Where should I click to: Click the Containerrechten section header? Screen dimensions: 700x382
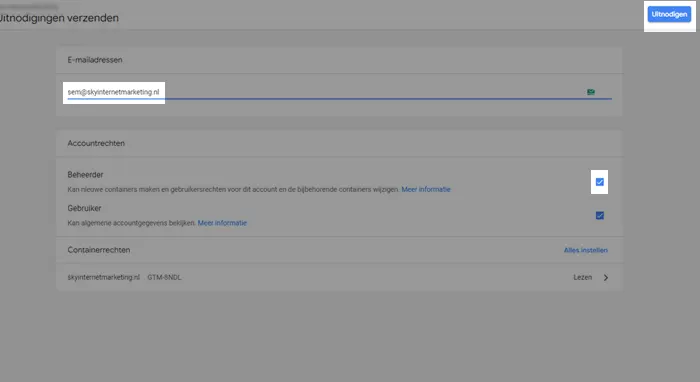pos(99,250)
